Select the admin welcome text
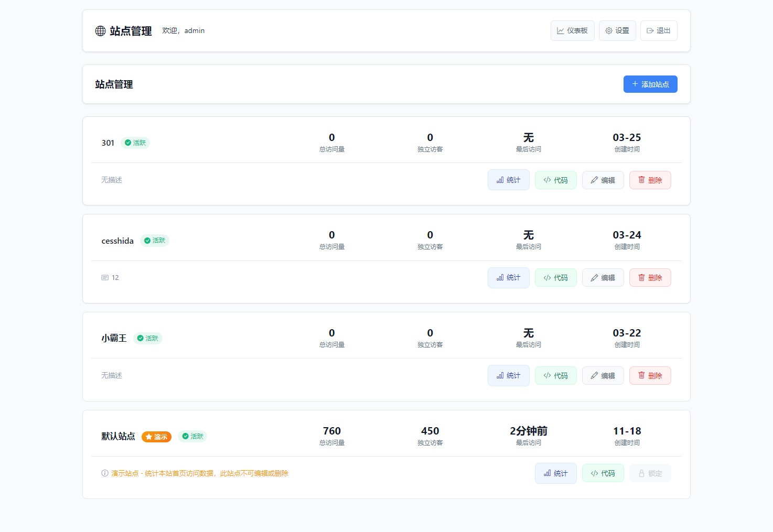 click(x=183, y=30)
